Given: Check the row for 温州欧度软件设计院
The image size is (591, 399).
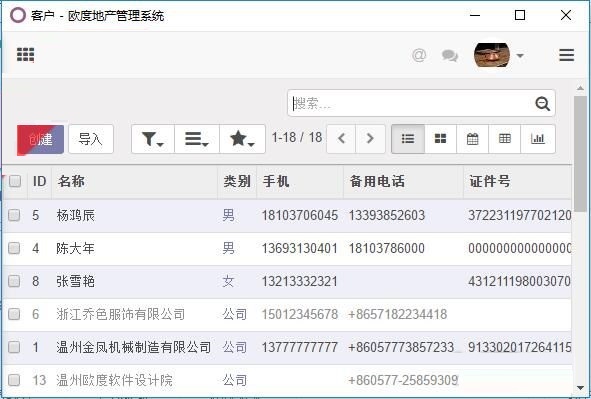Looking at the screenshot, I should coord(14,380).
